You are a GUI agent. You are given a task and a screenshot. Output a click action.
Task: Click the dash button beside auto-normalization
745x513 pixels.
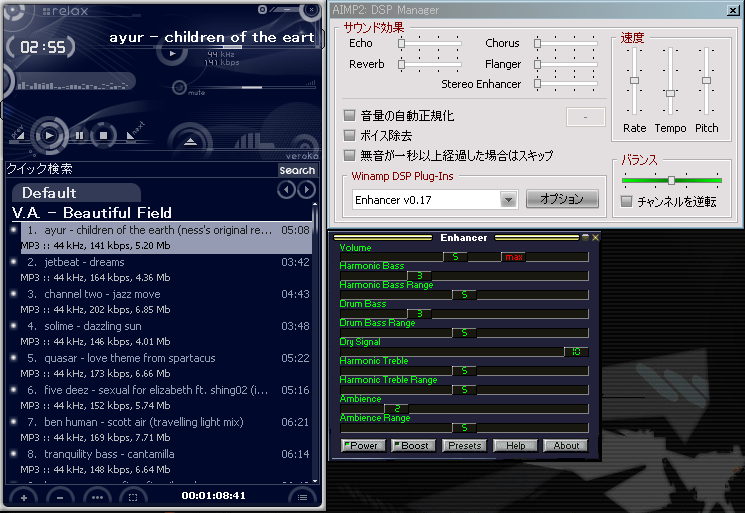point(585,117)
